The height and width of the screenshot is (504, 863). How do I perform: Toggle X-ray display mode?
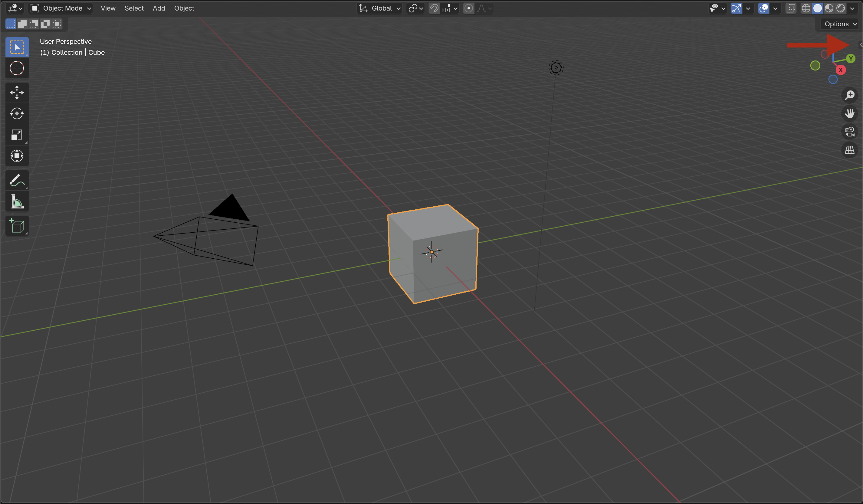point(790,8)
